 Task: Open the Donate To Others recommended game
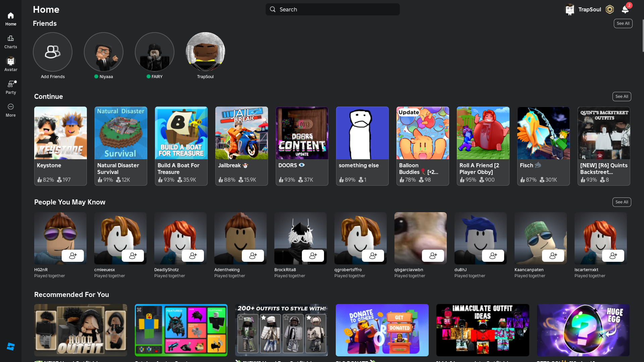(x=382, y=330)
